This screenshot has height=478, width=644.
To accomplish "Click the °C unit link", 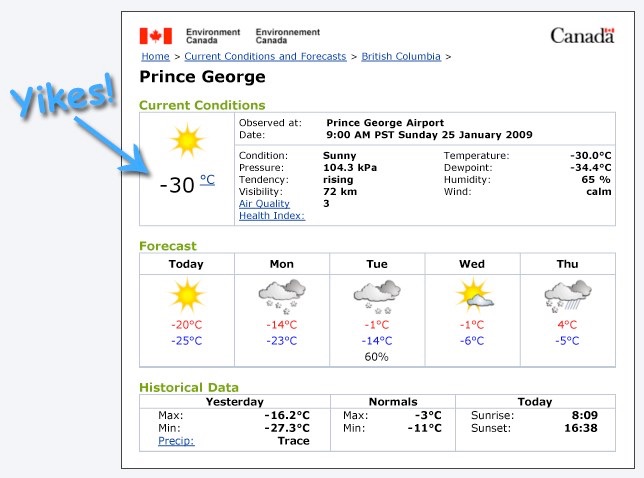I will tap(207, 180).
